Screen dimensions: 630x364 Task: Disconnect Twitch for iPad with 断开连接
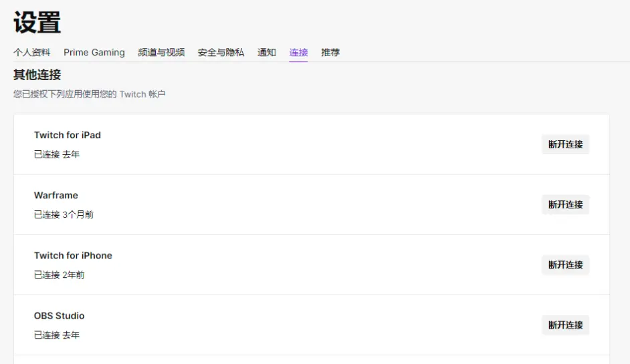[565, 144]
